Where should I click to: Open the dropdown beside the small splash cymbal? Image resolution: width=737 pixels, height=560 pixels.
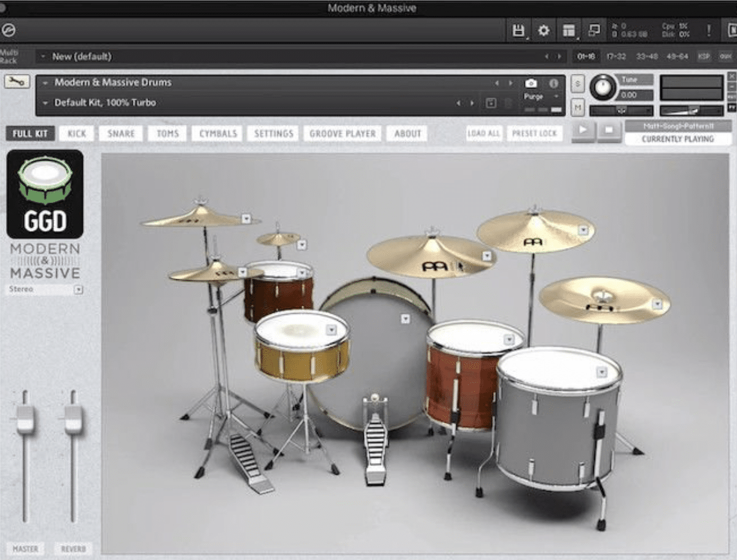pyautogui.click(x=302, y=245)
